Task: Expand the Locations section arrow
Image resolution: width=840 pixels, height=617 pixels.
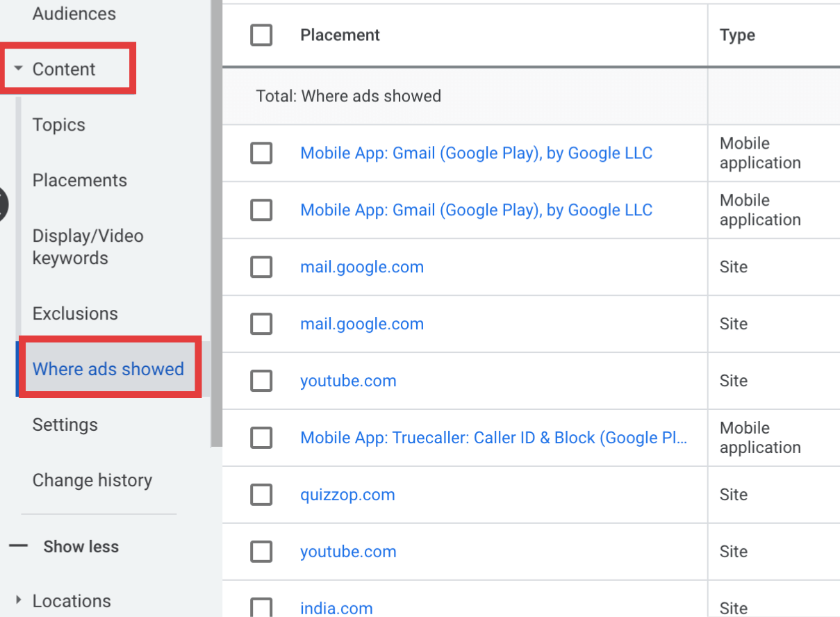Action: [x=19, y=600]
